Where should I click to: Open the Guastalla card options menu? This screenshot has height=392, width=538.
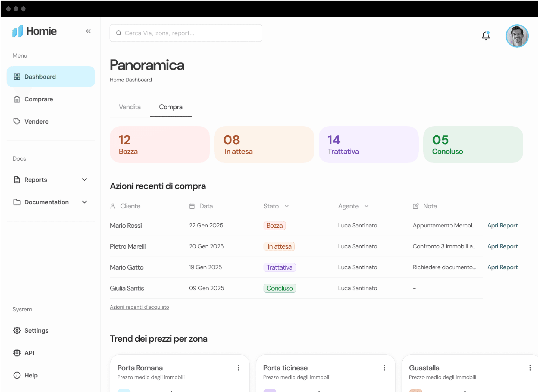click(530, 368)
